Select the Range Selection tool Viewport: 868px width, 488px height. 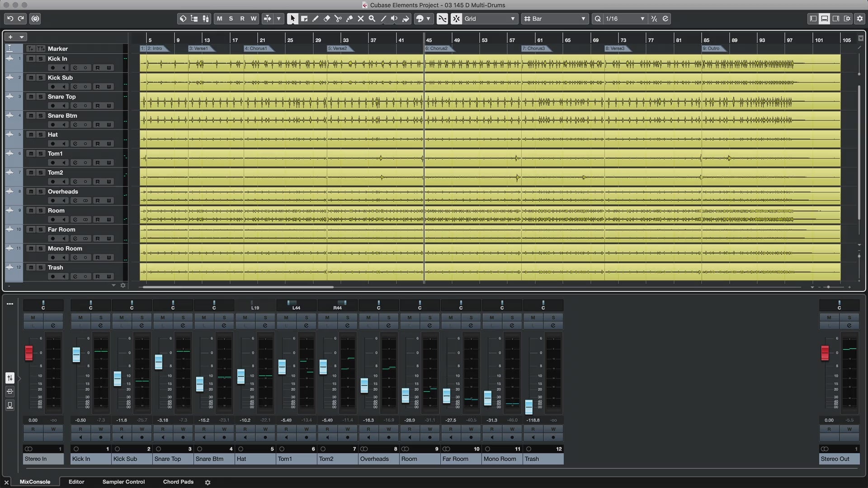pyautogui.click(x=304, y=19)
